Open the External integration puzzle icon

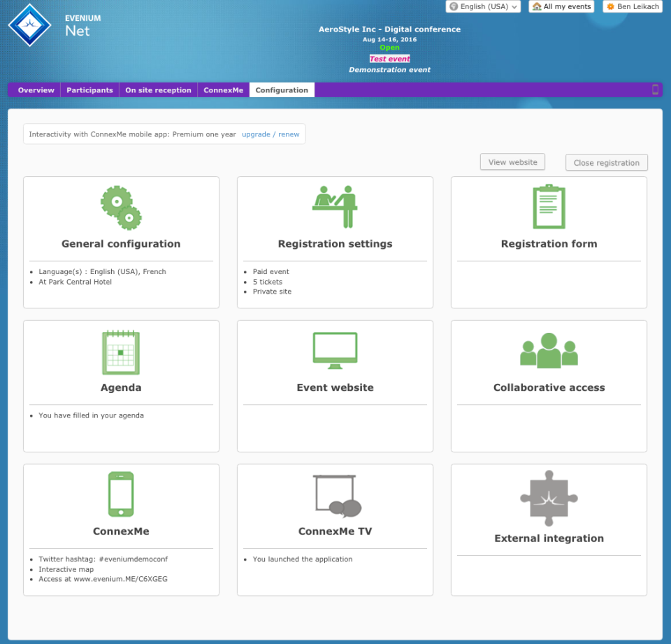(549, 499)
